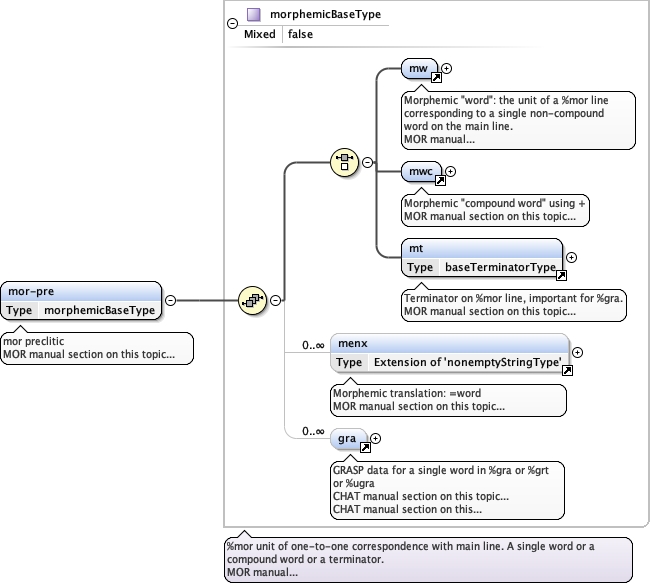Collapse the morphemicBaseType container
The image size is (651, 586).
232,22
